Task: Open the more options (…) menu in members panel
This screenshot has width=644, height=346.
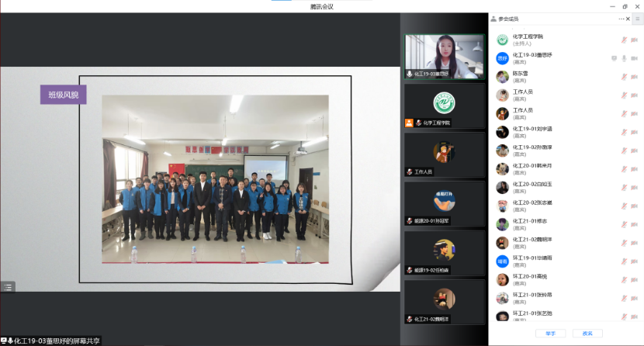Action: point(621,19)
